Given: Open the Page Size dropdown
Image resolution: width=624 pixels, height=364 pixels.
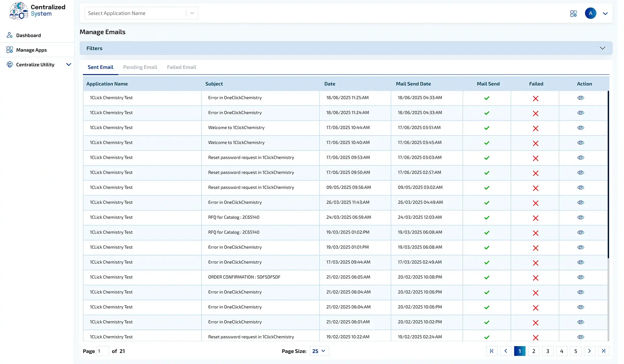Looking at the screenshot, I should tap(319, 351).
